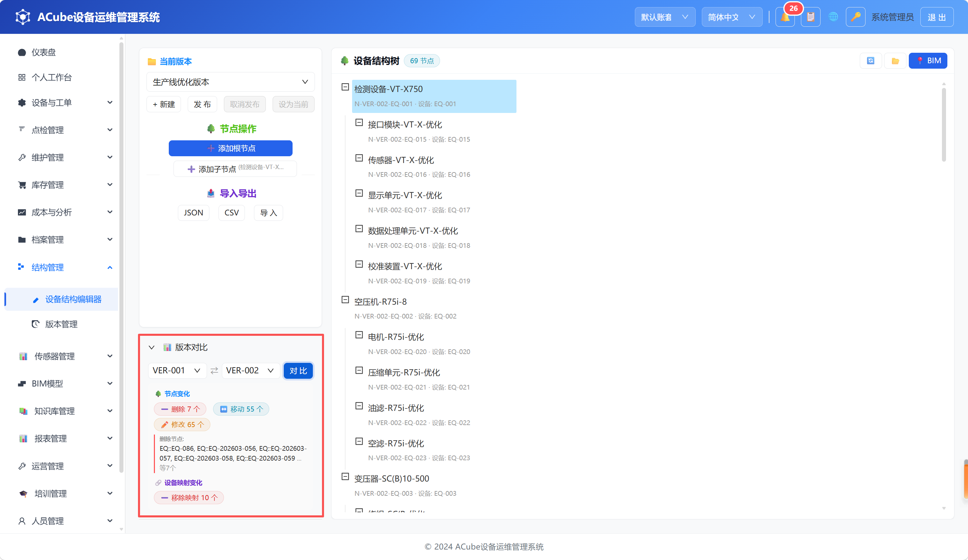Click the 发布 button
The height and width of the screenshot is (560, 968).
202,104
